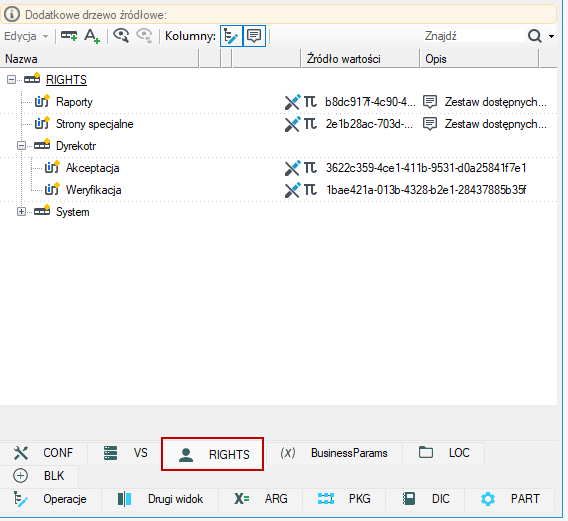Open the PART bottom tab

click(x=510, y=499)
